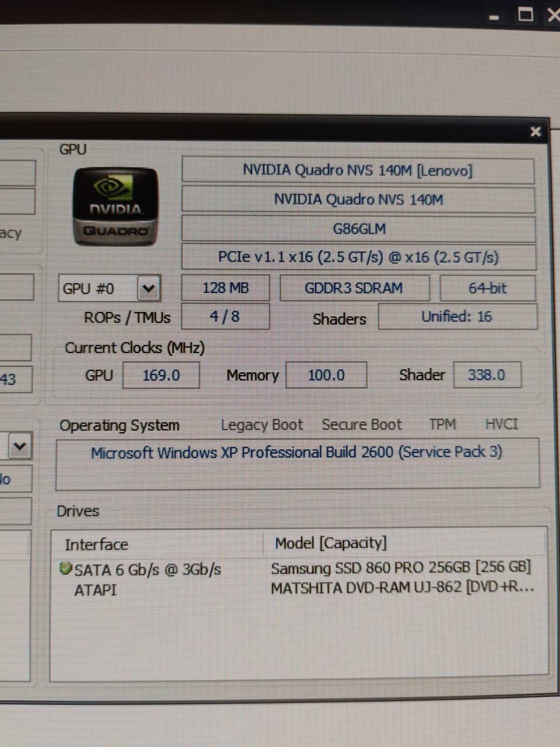
Task: Click the 128 MB memory size field
Action: click(x=225, y=288)
